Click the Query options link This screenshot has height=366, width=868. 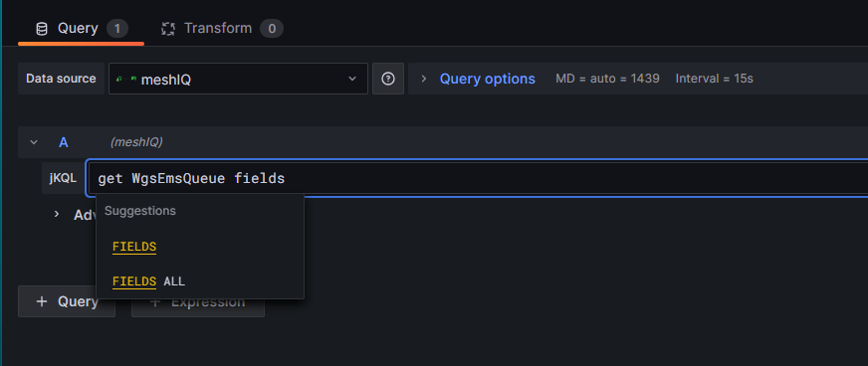point(487,79)
